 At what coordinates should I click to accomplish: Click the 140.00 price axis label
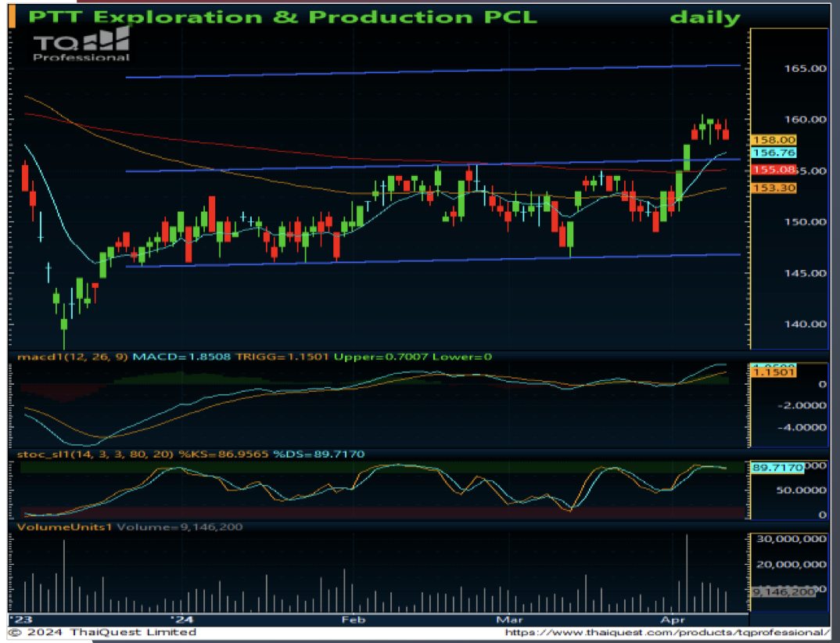click(805, 324)
